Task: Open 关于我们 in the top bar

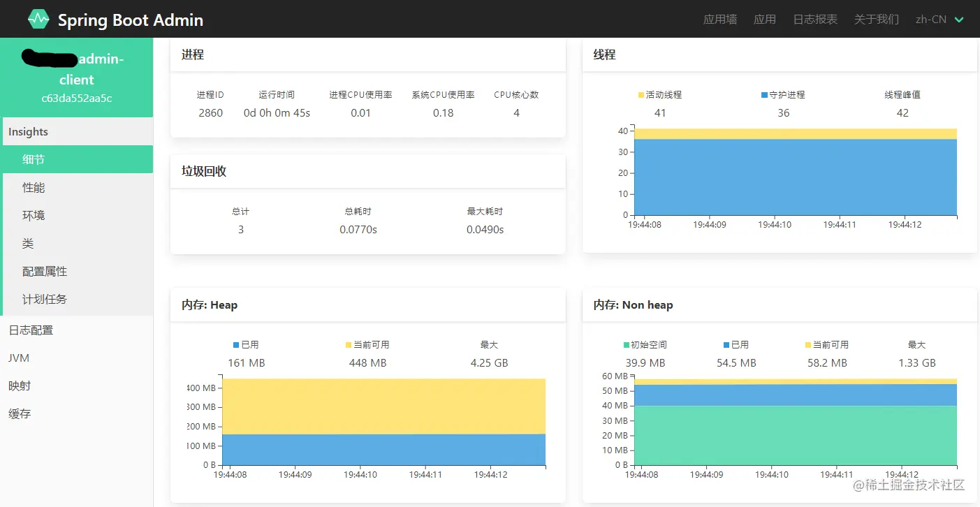Action: (x=877, y=20)
